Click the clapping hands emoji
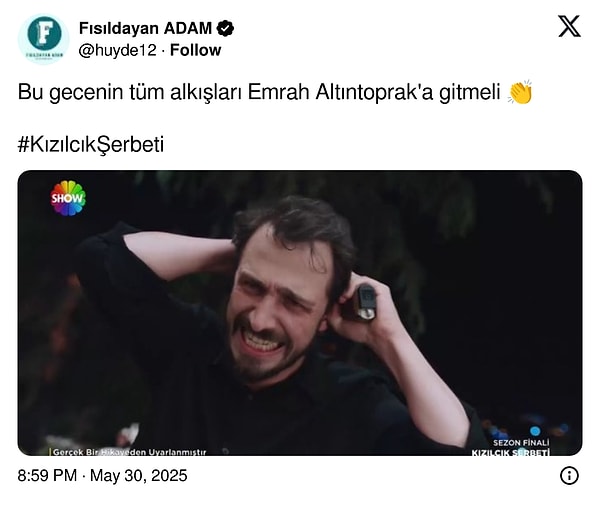 coord(520,92)
